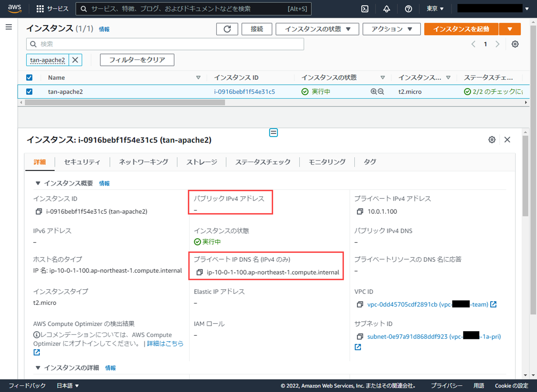Viewport: 537px width, 392px height.
Task: Open the インスタンスの状態 dropdown
Action: coord(317,29)
